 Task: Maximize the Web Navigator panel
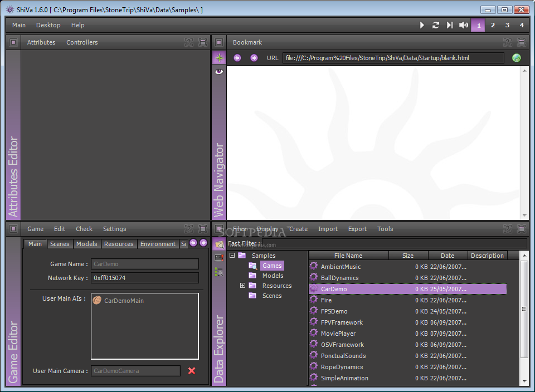pyautogui.click(x=522, y=42)
